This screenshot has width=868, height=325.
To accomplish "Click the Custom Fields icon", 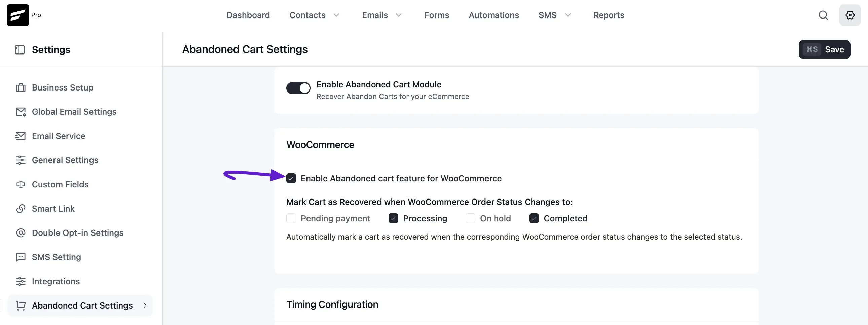I will [x=21, y=185].
